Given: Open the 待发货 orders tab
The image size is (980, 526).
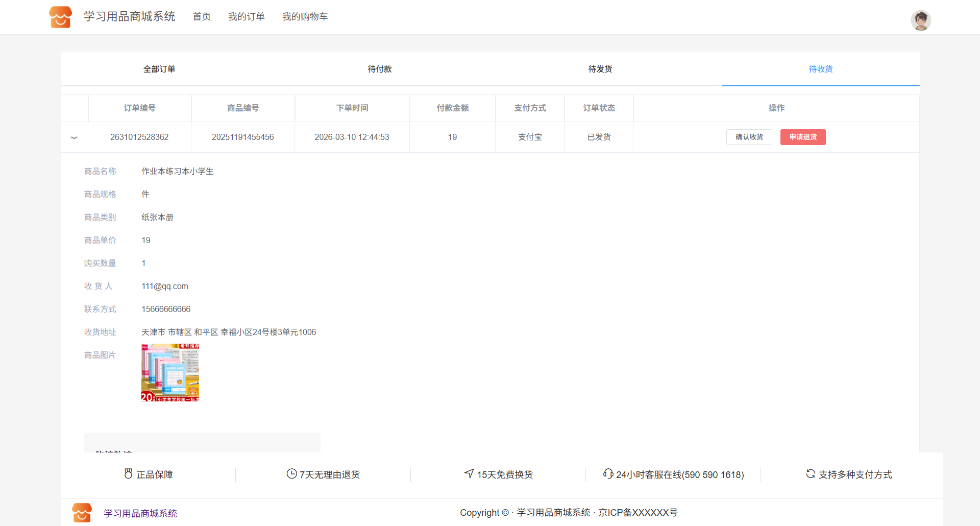Looking at the screenshot, I should pyautogui.click(x=600, y=69).
